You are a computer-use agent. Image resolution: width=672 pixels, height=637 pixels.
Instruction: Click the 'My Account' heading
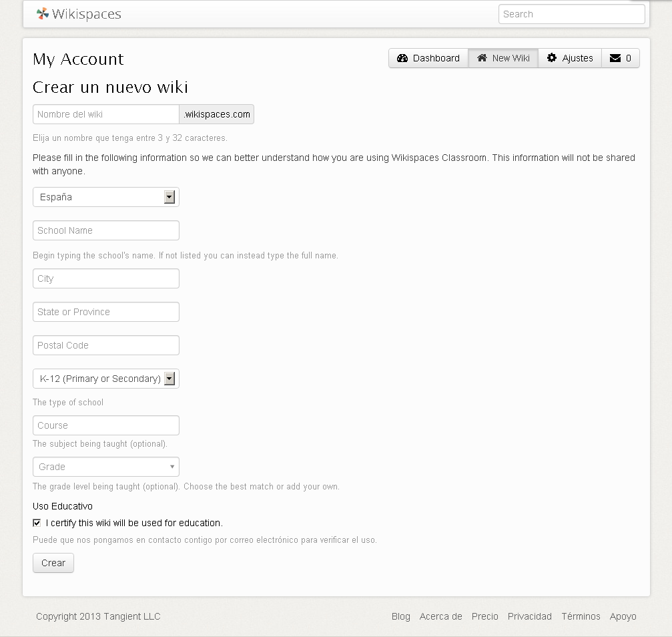click(78, 59)
